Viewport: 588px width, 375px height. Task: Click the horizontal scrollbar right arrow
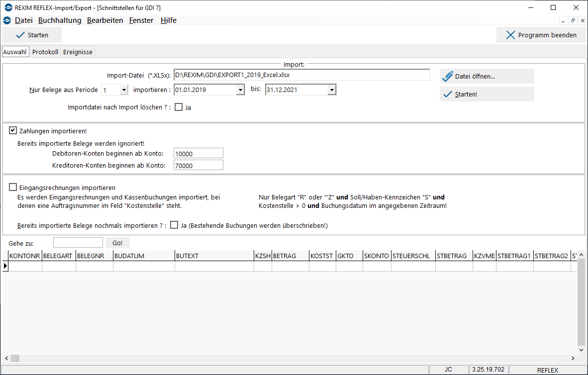573,358
